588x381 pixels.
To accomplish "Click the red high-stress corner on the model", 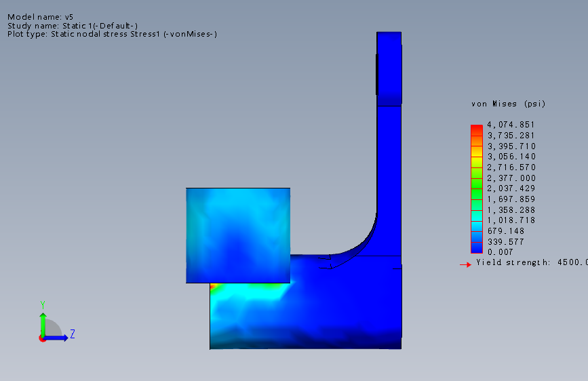I will (213, 287).
